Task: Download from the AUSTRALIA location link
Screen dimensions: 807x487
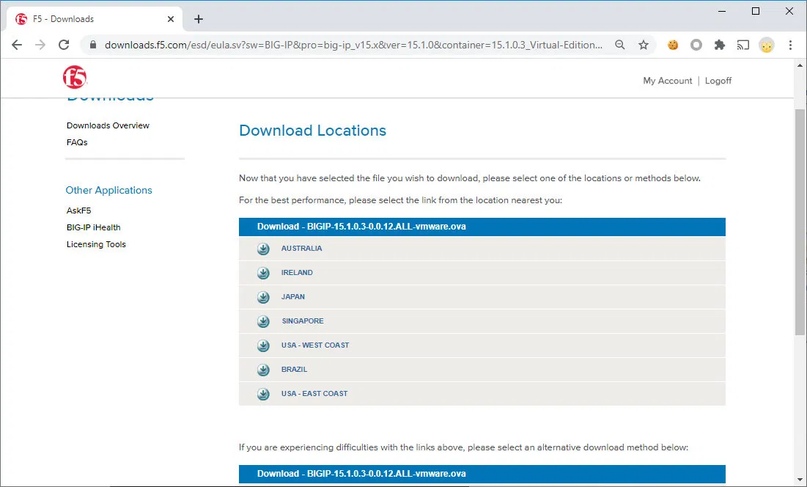Action: click(x=302, y=249)
